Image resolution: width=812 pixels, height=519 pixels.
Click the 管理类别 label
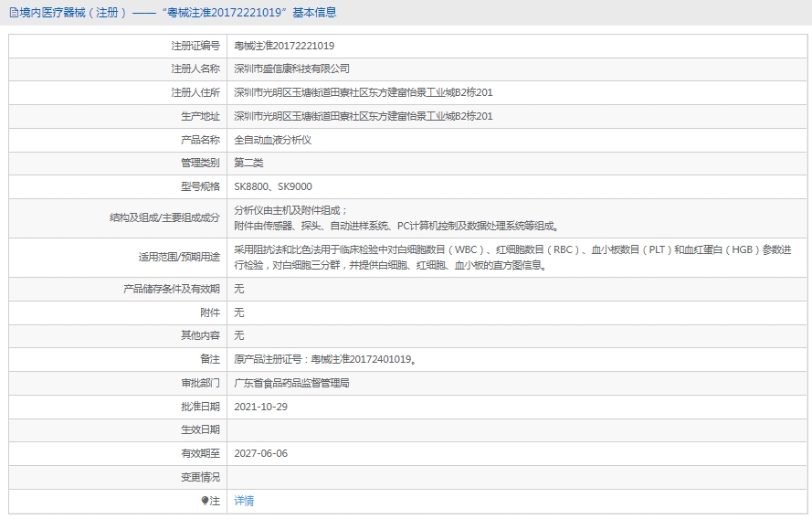pyautogui.click(x=200, y=164)
